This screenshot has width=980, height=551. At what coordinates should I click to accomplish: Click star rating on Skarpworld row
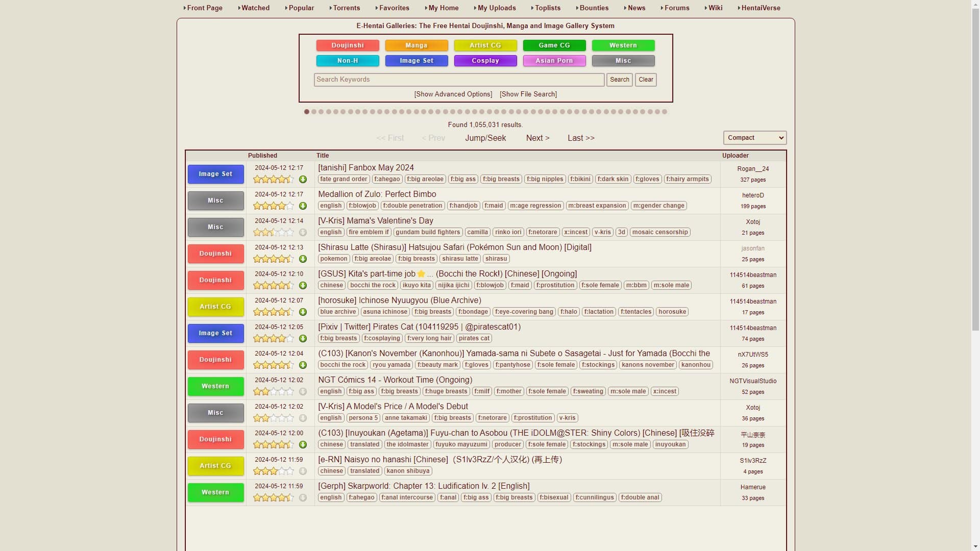[274, 498]
